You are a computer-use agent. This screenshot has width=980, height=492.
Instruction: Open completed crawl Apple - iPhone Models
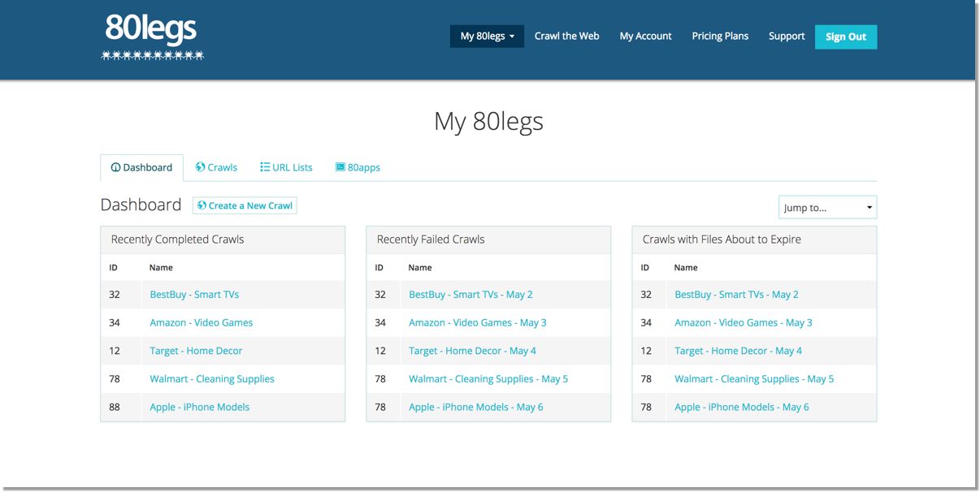pyautogui.click(x=199, y=408)
